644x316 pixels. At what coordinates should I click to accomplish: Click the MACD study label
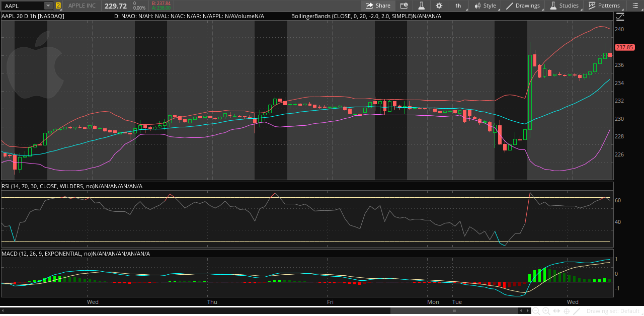tap(76, 254)
